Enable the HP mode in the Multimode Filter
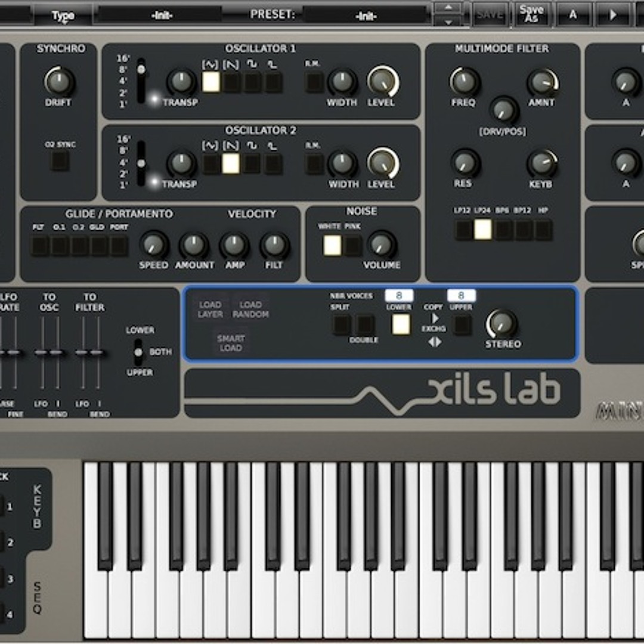The height and width of the screenshot is (644, 644). click(x=543, y=230)
